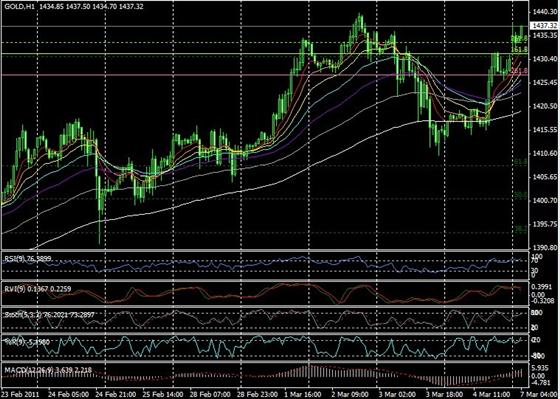Click the 24 Feb 05:00 time label

point(68,394)
